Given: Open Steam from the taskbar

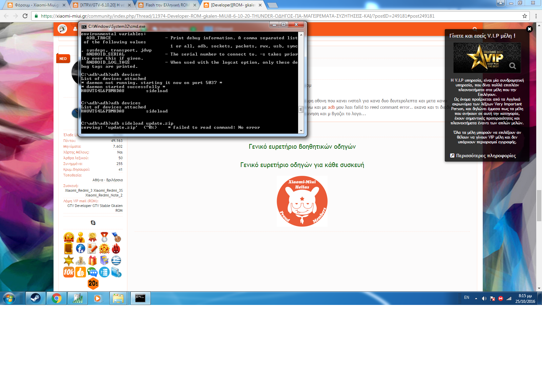Looking at the screenshot, I should tap(36, 298).
